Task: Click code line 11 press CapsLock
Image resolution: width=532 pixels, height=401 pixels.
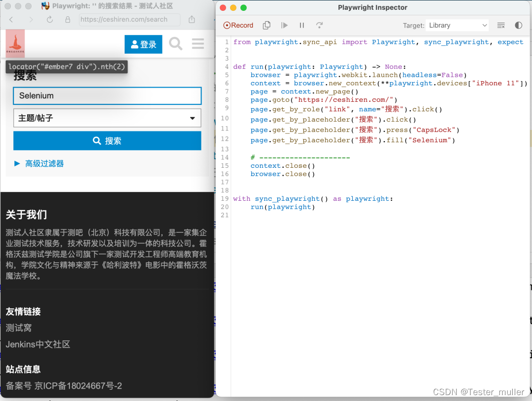Action: pyautogui.click(x=355, y=130)
